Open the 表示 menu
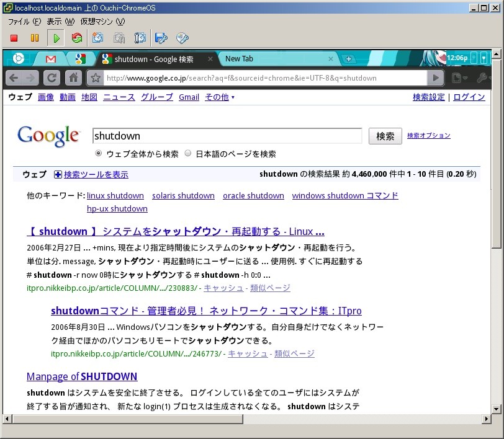 tap(60, 22)
